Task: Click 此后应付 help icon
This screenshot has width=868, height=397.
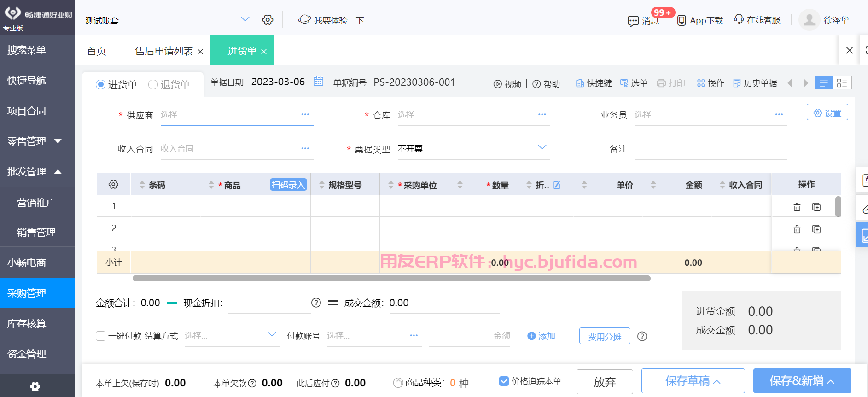Action: 335,383
